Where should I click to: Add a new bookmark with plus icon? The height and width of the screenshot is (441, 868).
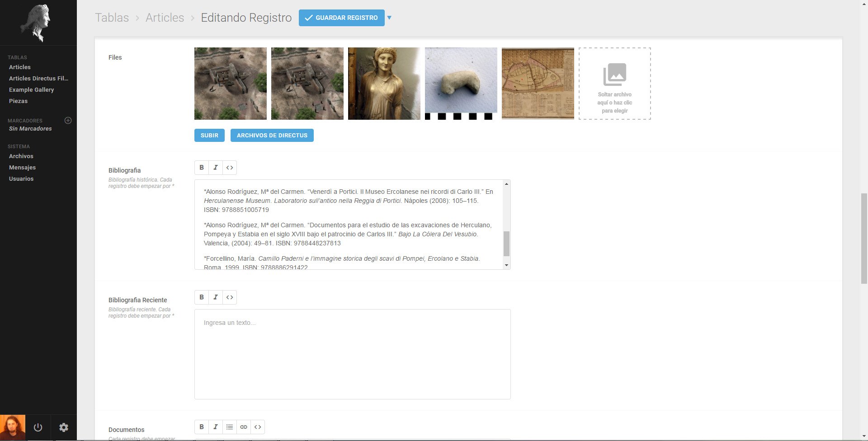68,120
